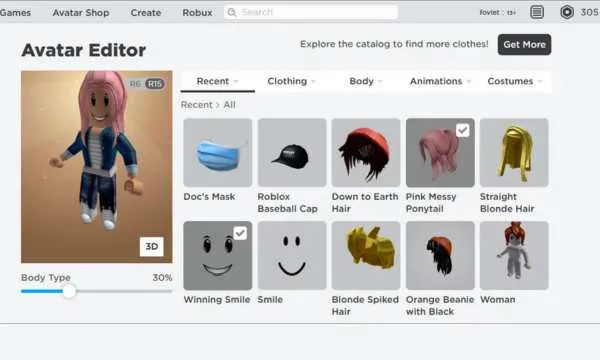Click the Body Type slider handle
This screenshot has width=600, height=360.
(69, 291)
